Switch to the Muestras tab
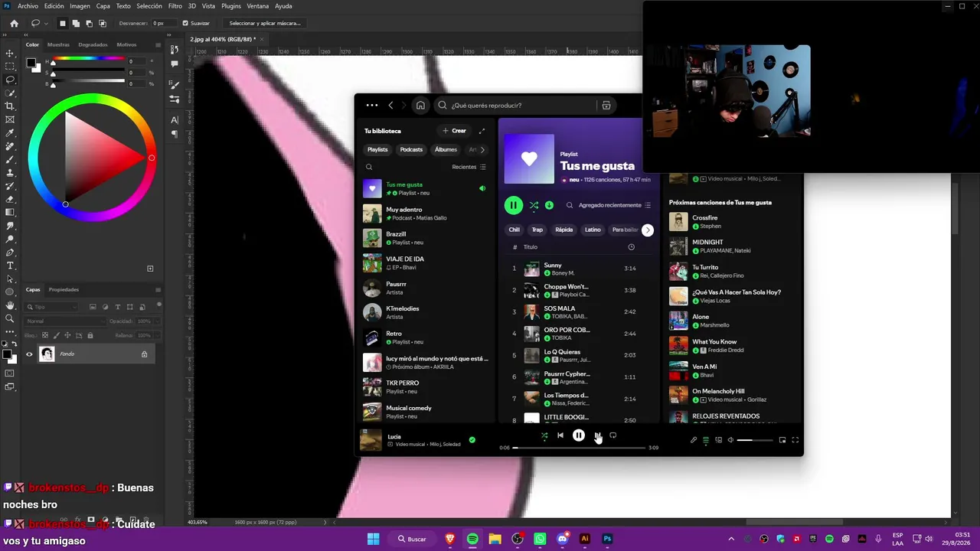This screenshot has height=551, width=980. tap(58, 44)
